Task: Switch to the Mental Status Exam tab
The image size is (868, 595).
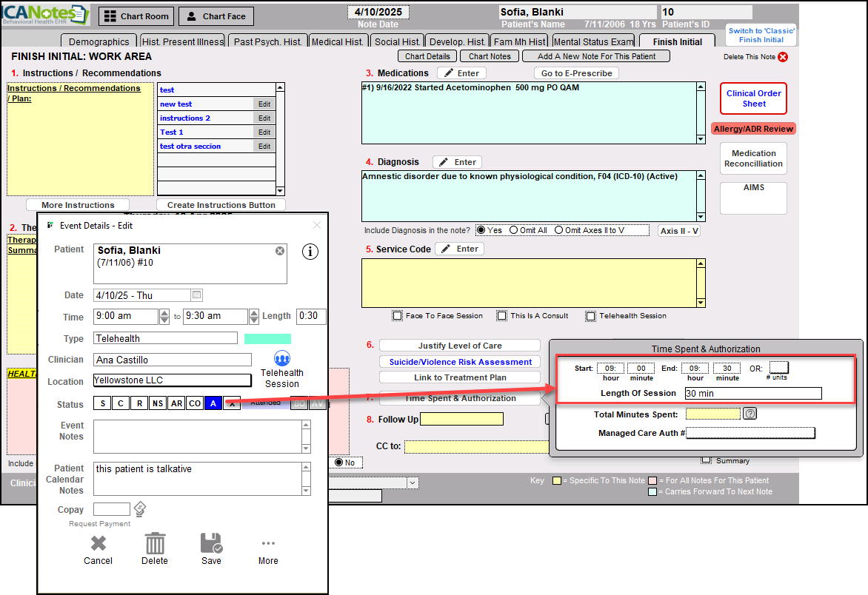Action: coord(593,41)
